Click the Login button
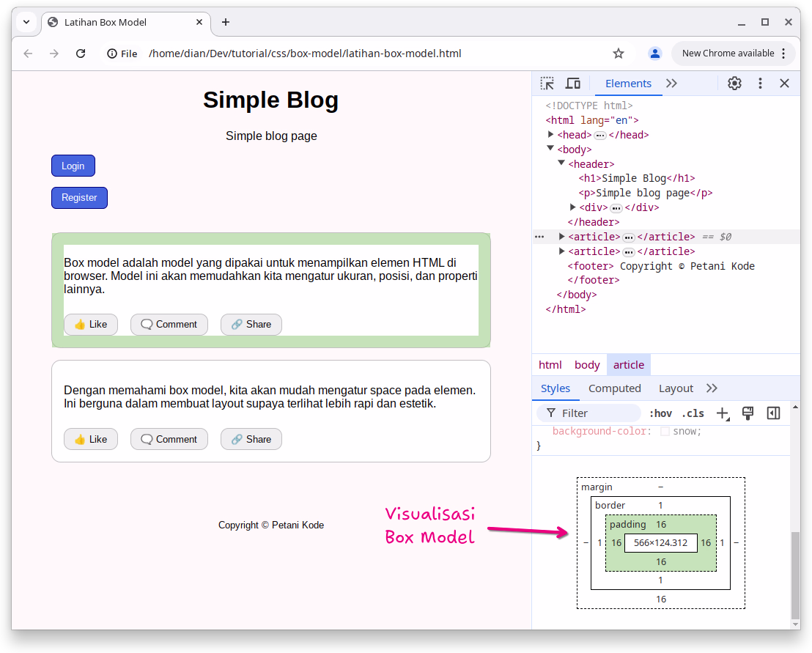 pyautogui.click(x=73, y=166)
